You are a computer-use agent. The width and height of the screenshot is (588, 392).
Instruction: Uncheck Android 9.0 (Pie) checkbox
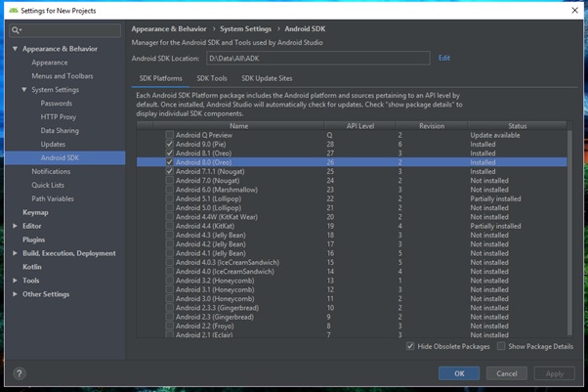(x=170, y=144)
